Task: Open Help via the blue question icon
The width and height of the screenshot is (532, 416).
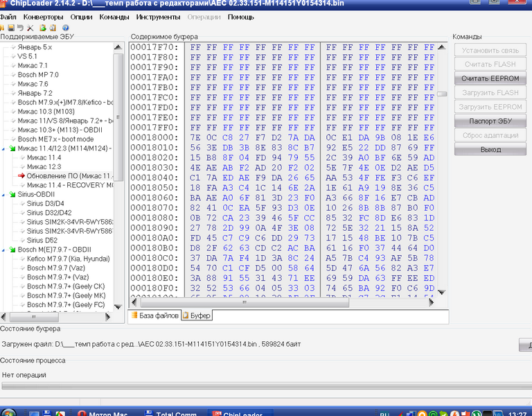Action: point(65,28)
